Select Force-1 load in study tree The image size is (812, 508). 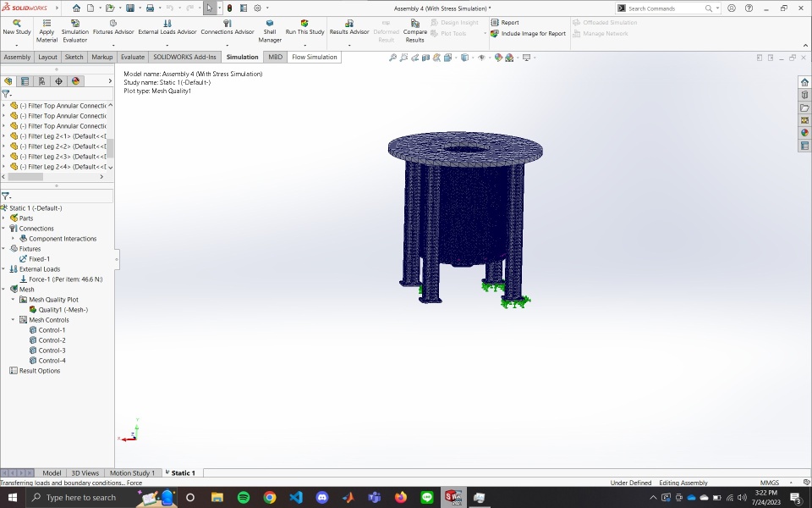click(61, 279)
